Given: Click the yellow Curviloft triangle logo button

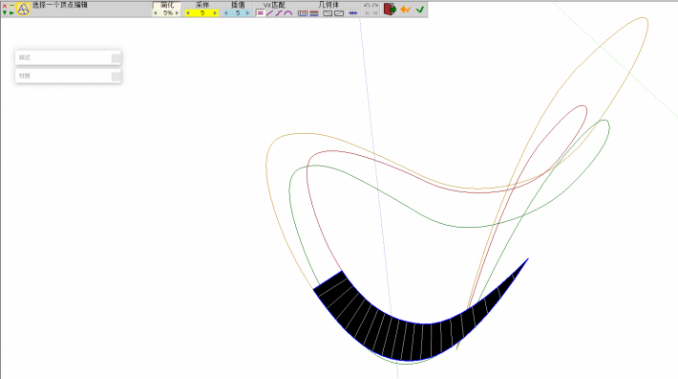Looking at the screenshot, I should coord(23,9).
